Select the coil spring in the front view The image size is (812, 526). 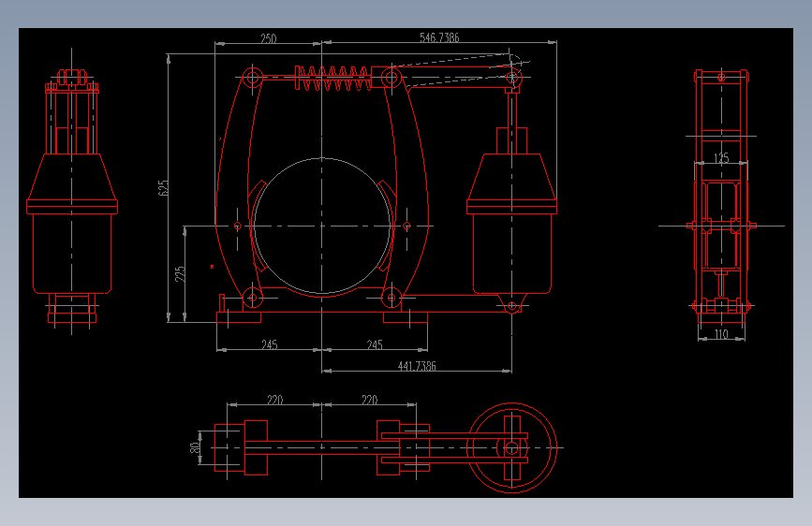pos(333,79)
